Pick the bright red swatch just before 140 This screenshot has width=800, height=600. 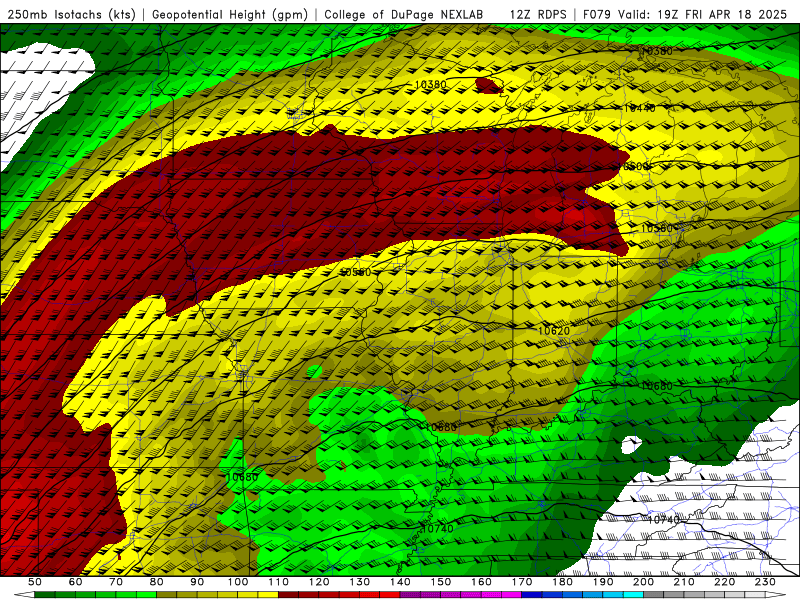pyautogui.click(x=390, y=595)
